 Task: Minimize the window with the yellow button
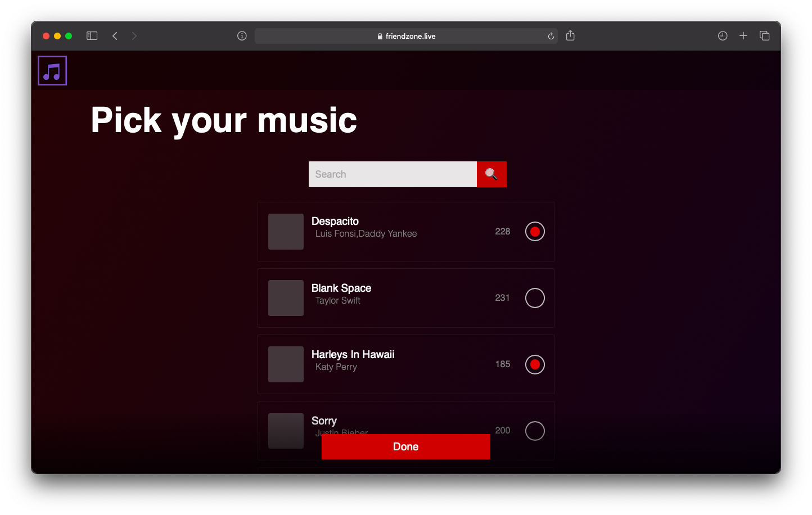coord(57,36)
